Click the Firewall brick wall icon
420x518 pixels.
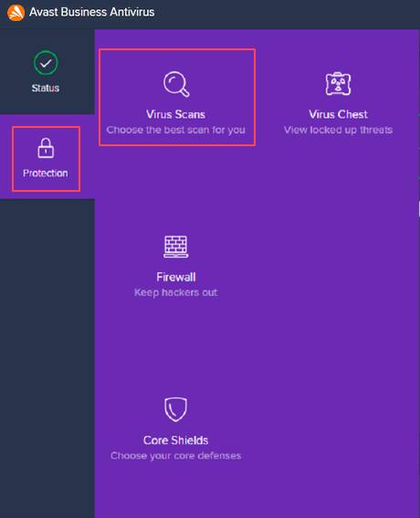pyautogui.click(x=176, y=247)
